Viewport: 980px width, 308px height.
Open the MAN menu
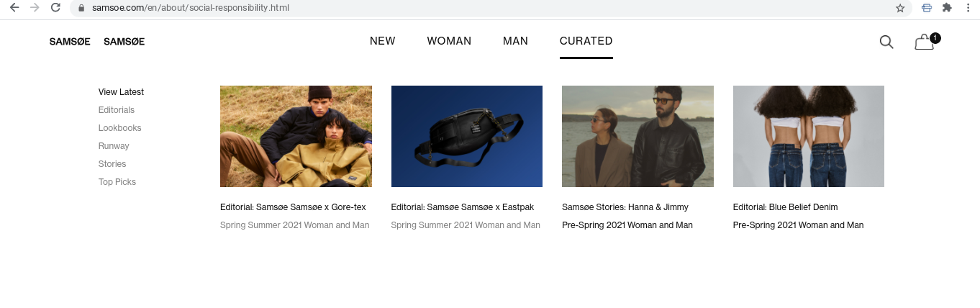point(515,41)
